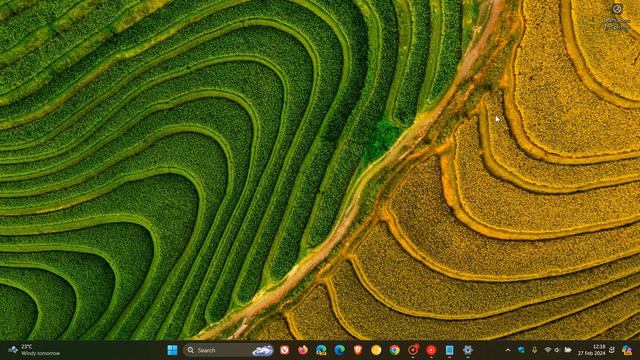
Task: Click the Edge icon in the system tray
Action: pos(521,350)
